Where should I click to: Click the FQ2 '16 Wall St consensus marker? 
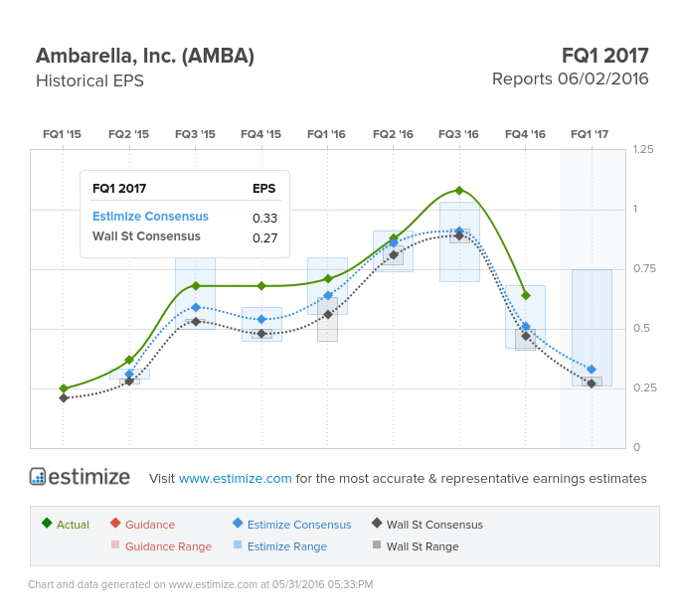[x=394, y=254]
